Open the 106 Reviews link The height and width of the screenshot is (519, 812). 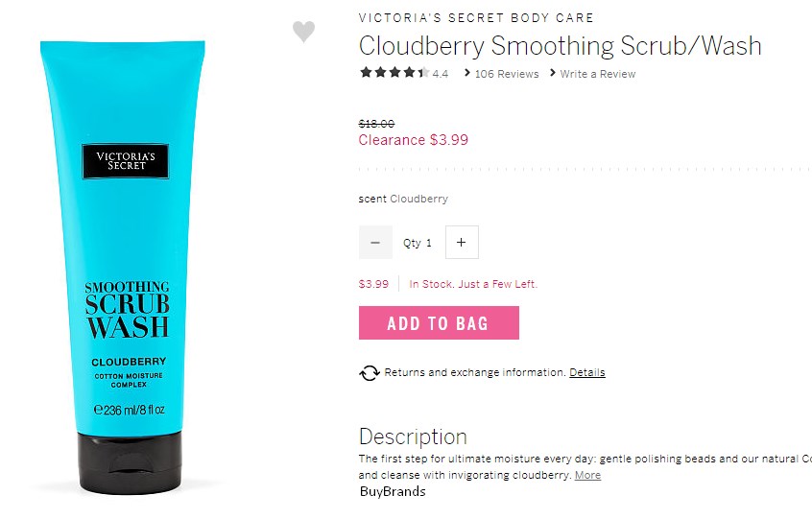coord(507,74)
